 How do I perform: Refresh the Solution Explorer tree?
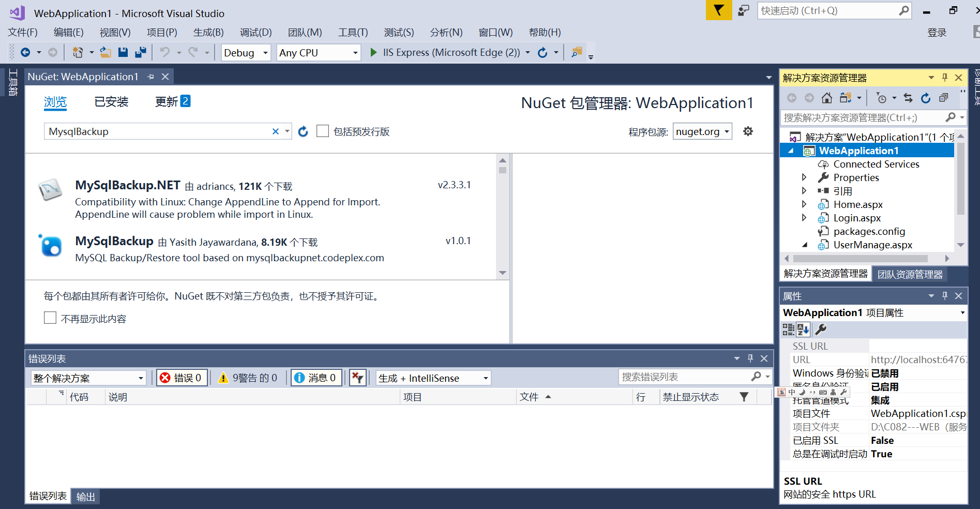point(926,98)
